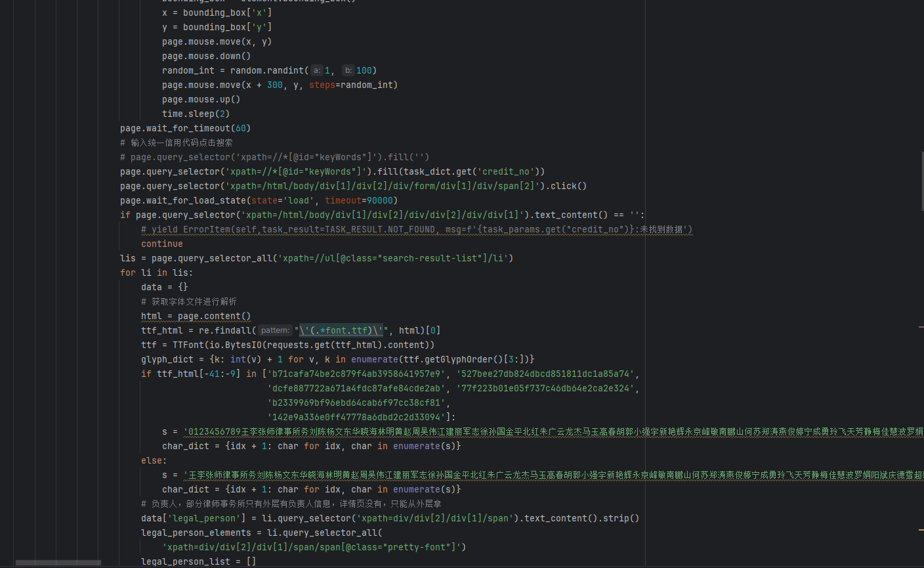Click hash string starting with 527bee27
Image resolution: width=924 pixels, height=568 pixels.
[x=545, y=374]
